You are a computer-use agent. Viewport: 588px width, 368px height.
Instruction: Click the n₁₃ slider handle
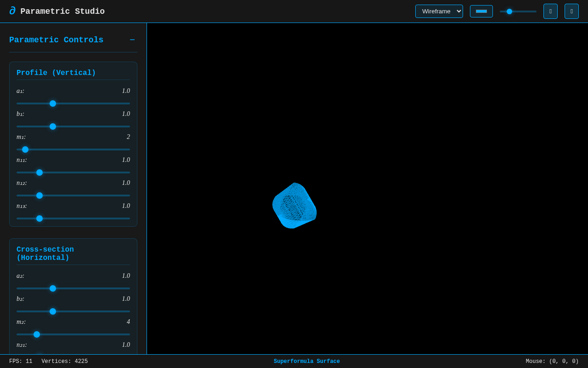(x=40, y=218)
